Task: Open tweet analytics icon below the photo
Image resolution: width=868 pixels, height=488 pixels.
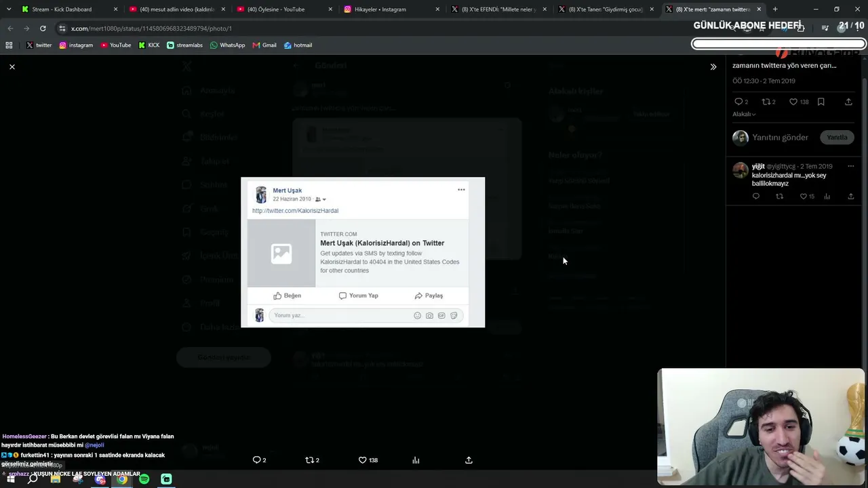Action: point(416,460)
